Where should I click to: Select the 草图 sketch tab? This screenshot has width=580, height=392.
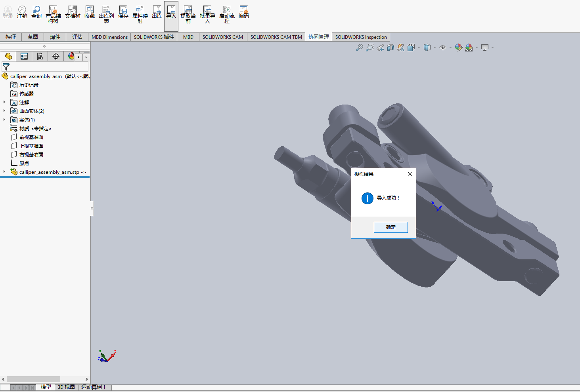click(x=33, y=37)
